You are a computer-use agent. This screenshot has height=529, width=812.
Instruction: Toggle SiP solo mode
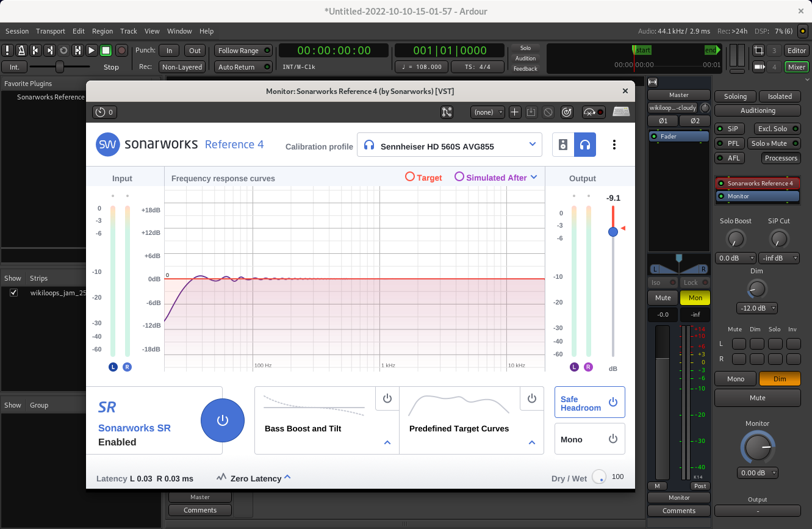click(x=728, y=129)
